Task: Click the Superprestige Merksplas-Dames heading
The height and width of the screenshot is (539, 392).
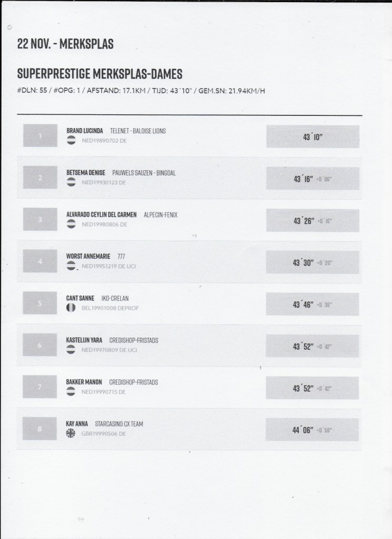Action: [100, 73]
